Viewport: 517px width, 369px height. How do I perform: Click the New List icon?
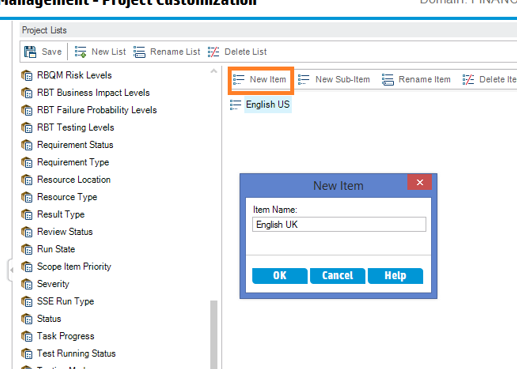point(80,52)
